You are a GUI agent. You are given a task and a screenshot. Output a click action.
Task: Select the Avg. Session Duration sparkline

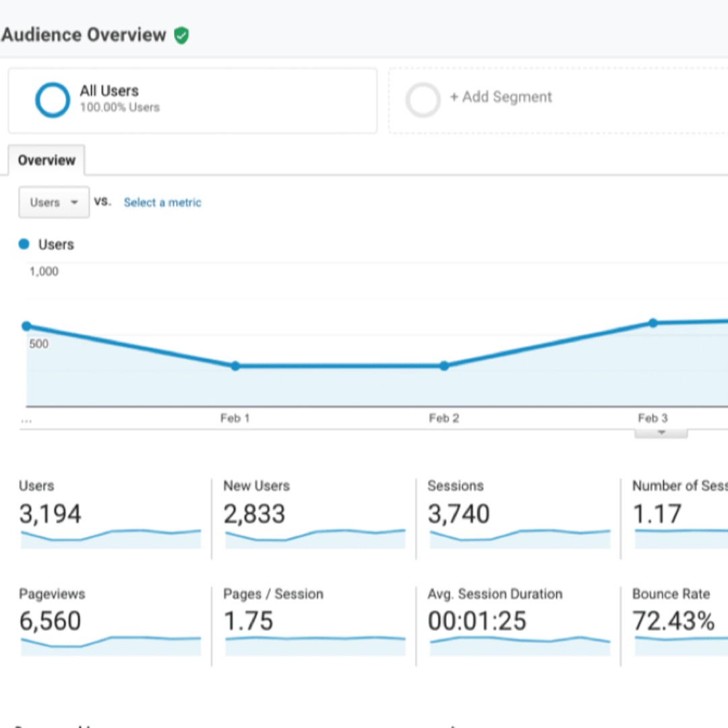(520, 645)
